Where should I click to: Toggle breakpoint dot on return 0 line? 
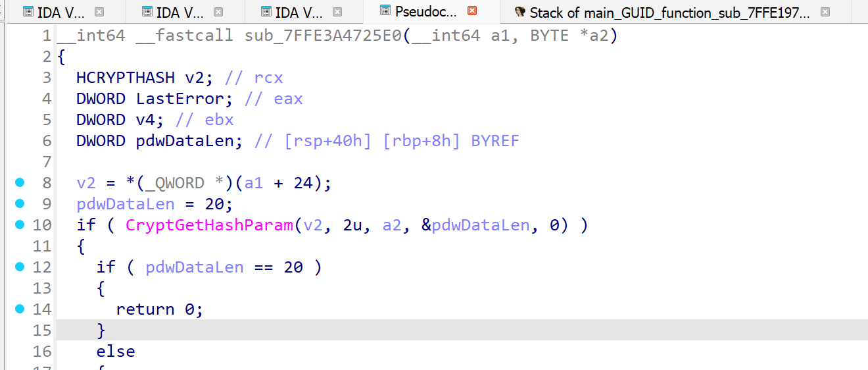[x=20, y=309]
